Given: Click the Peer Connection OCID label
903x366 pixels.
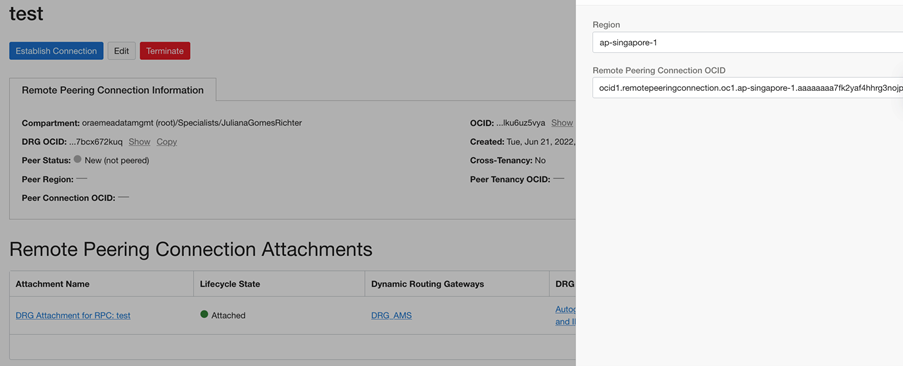Looking at the screenshot, I should [69, 198].
